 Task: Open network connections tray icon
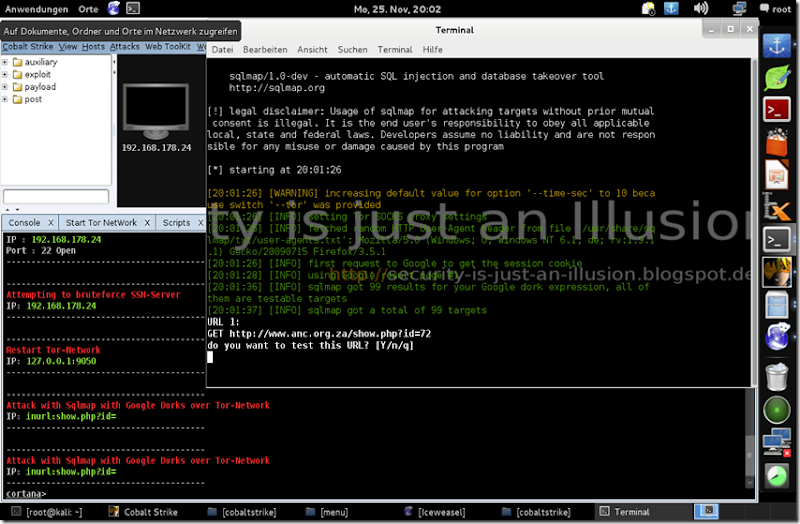tap(739, 8)
